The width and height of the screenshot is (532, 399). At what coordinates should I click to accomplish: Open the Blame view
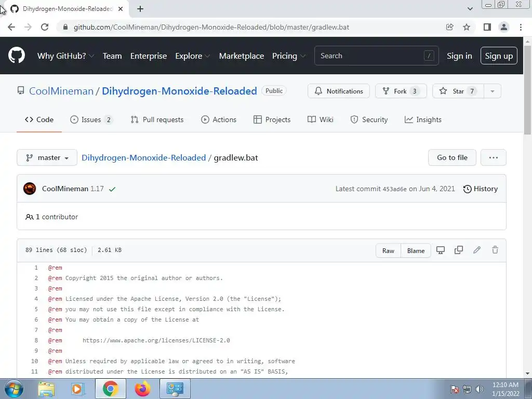tap(416, 250)
